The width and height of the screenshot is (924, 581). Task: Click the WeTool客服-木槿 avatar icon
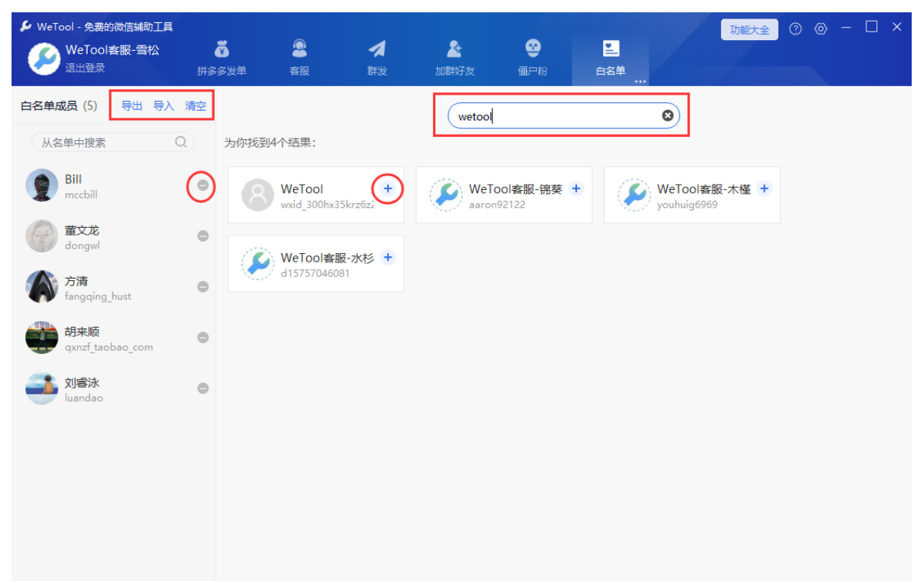(x=634, y=195)
